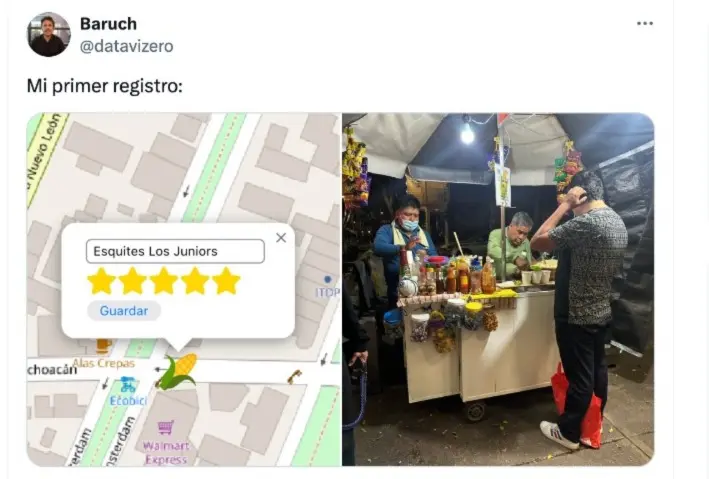Select the second rating star
Viewport: 709px width, 479px height.
pos(132,281)
